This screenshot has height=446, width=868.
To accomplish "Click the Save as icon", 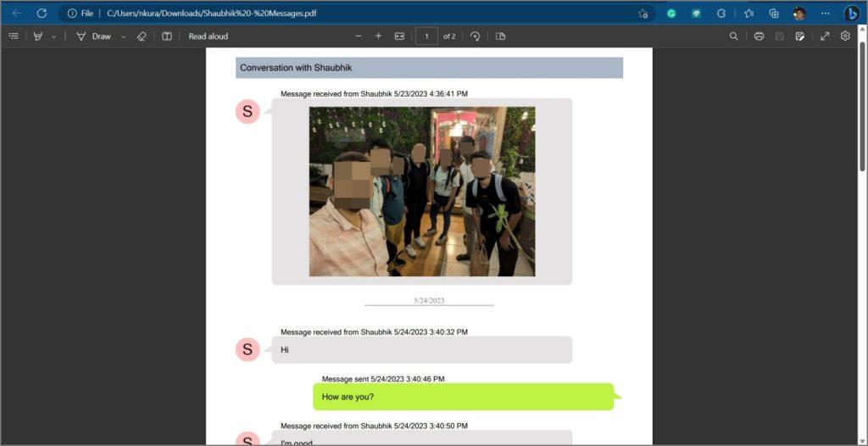I will [799, 36].
